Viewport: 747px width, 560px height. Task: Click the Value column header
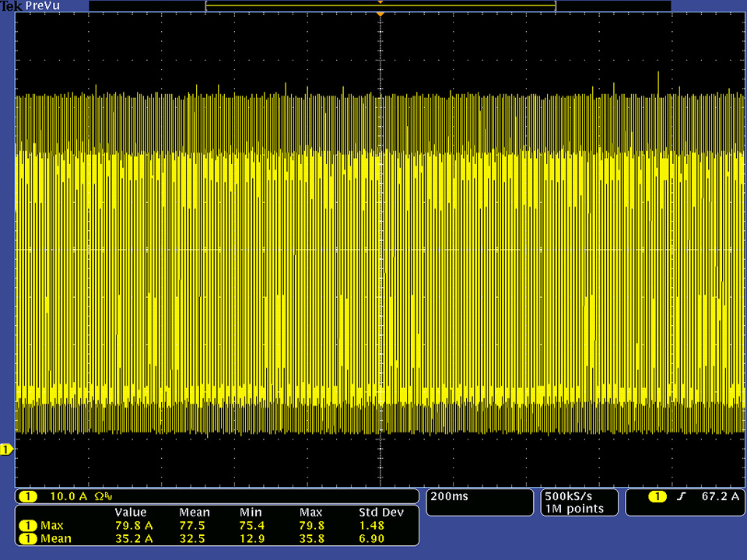click(x=130, y=513)
